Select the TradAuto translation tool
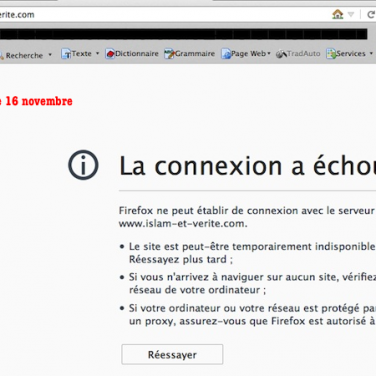 pyautogui.click(x=298, y=54)
